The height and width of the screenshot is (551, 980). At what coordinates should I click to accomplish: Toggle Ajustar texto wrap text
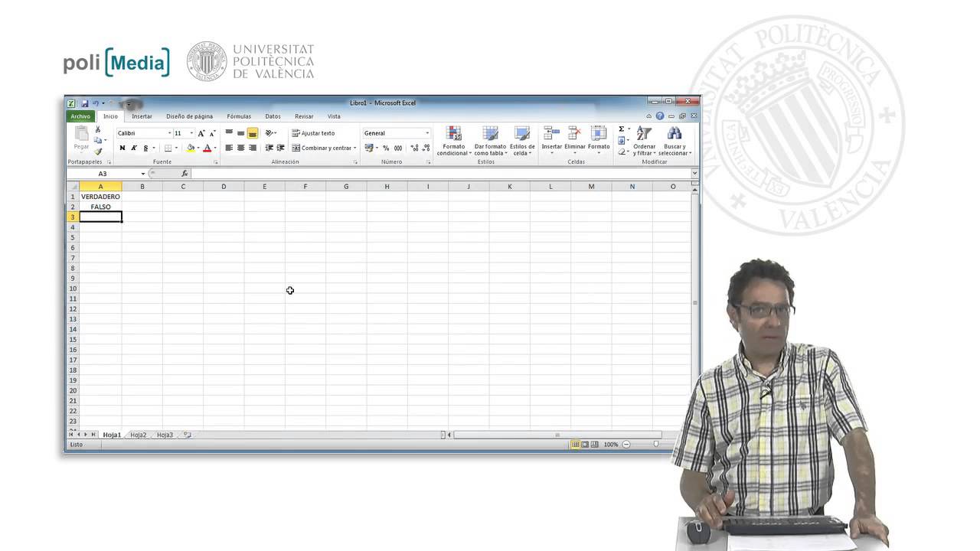pyautogui.click(x=313, y=133)
